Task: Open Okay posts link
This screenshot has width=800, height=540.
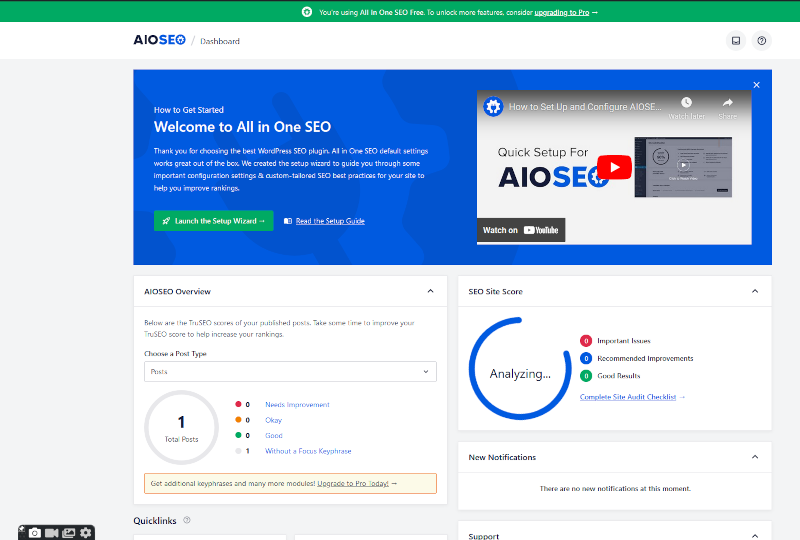Action: tap(273, 420)
